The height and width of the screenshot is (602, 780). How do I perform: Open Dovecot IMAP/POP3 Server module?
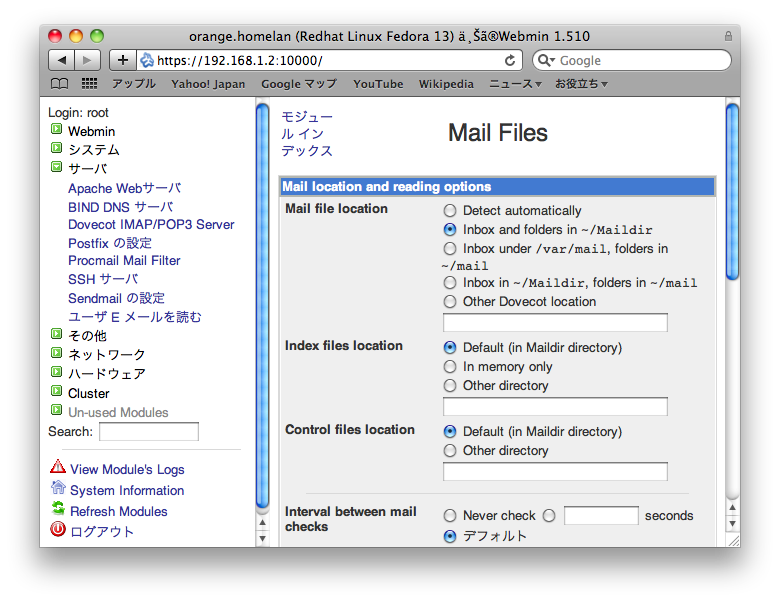coord(151,225)
